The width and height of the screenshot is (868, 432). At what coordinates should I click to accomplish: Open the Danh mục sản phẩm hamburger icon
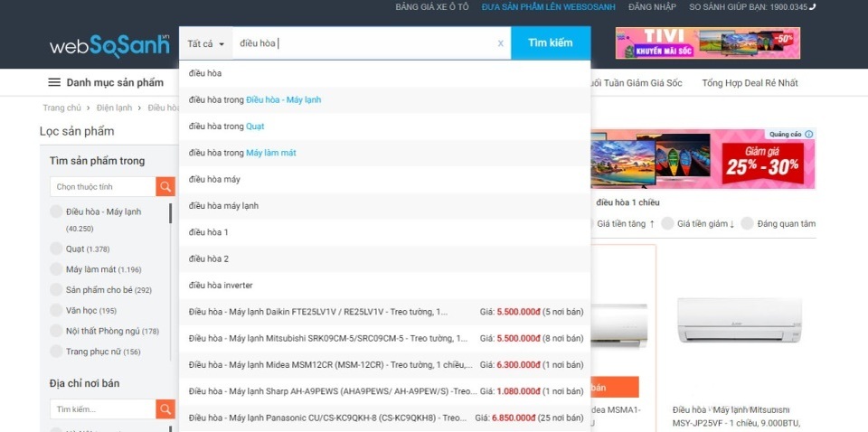pos(54,82)
